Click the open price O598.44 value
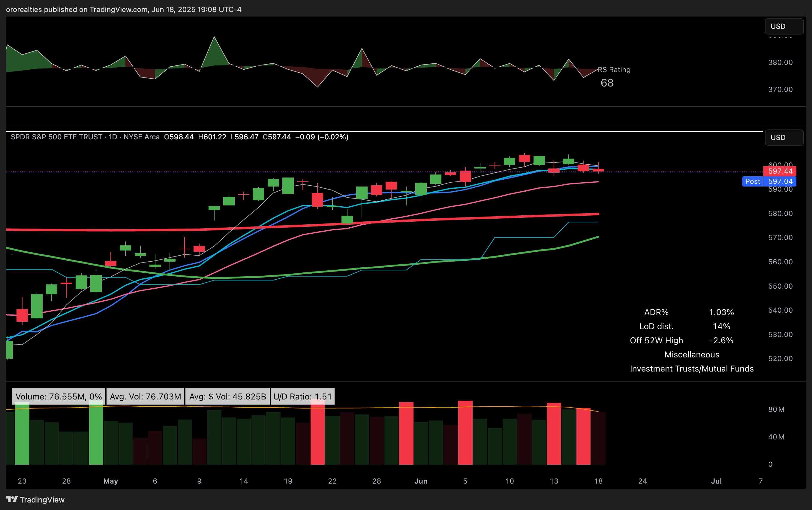Screen dimensions: 812x510 tap(179, 137)
